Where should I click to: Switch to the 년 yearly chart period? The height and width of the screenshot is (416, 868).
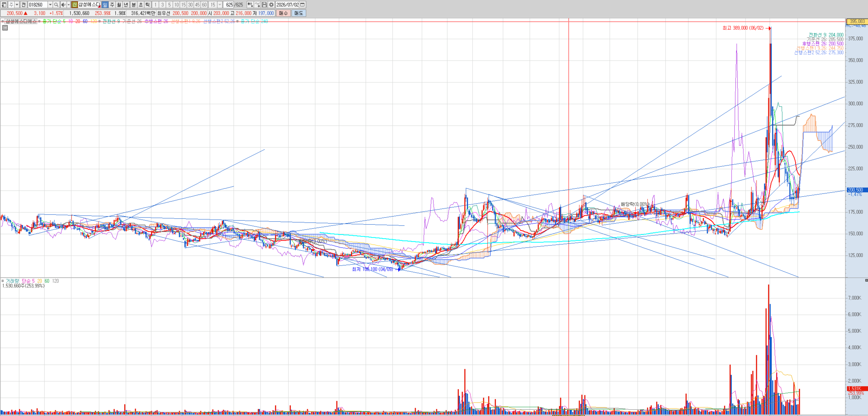(126, 5)
